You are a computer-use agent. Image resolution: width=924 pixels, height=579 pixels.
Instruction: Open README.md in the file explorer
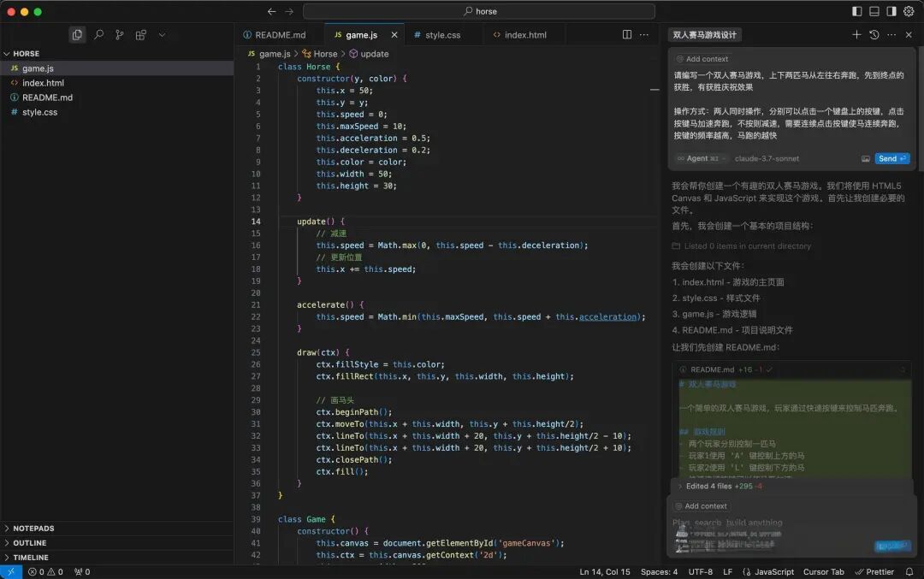point(117,97)
